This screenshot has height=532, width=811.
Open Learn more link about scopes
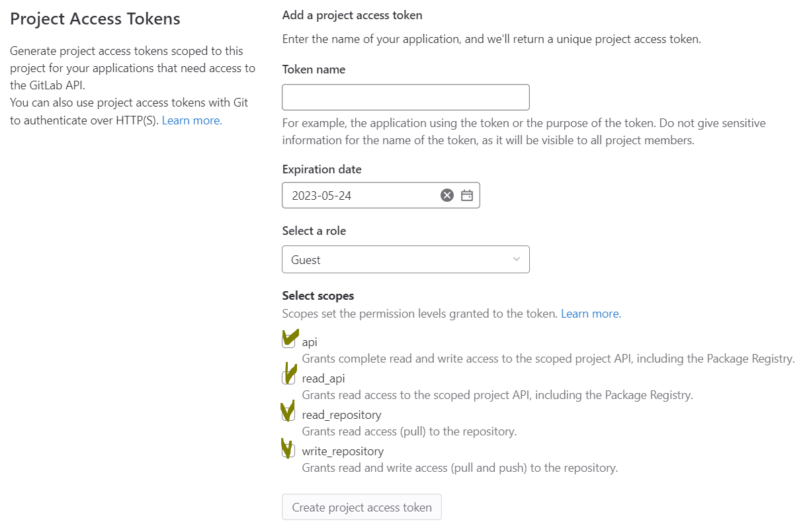pos(591,314)
